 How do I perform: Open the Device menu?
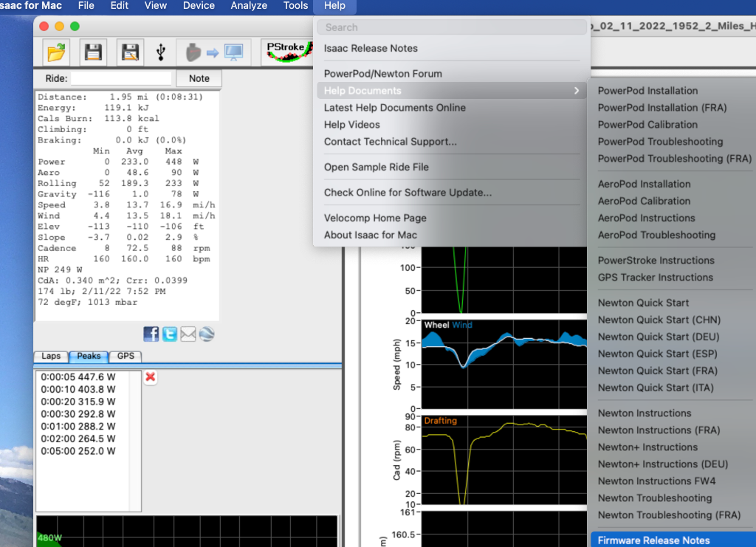[x=199, y=6]
